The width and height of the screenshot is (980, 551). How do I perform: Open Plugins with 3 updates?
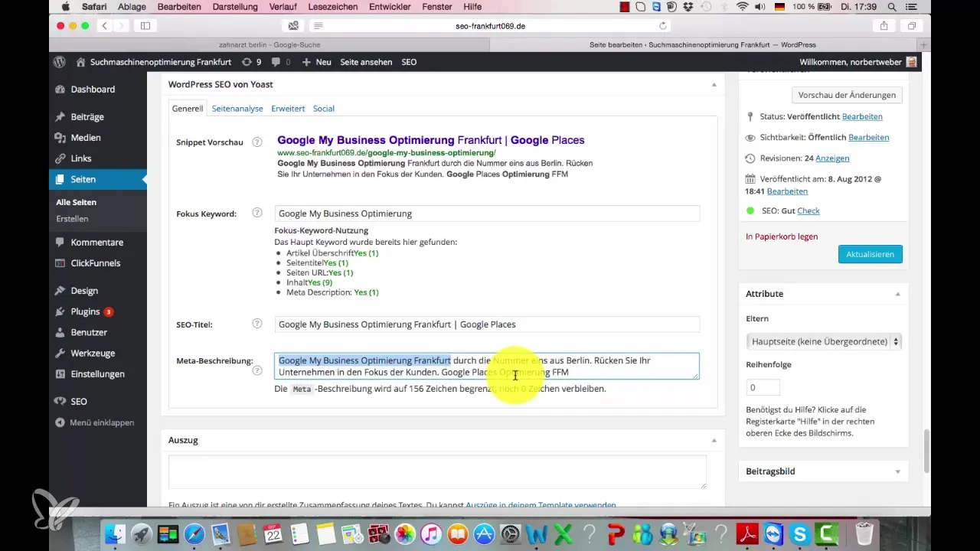tap(92, 311)
